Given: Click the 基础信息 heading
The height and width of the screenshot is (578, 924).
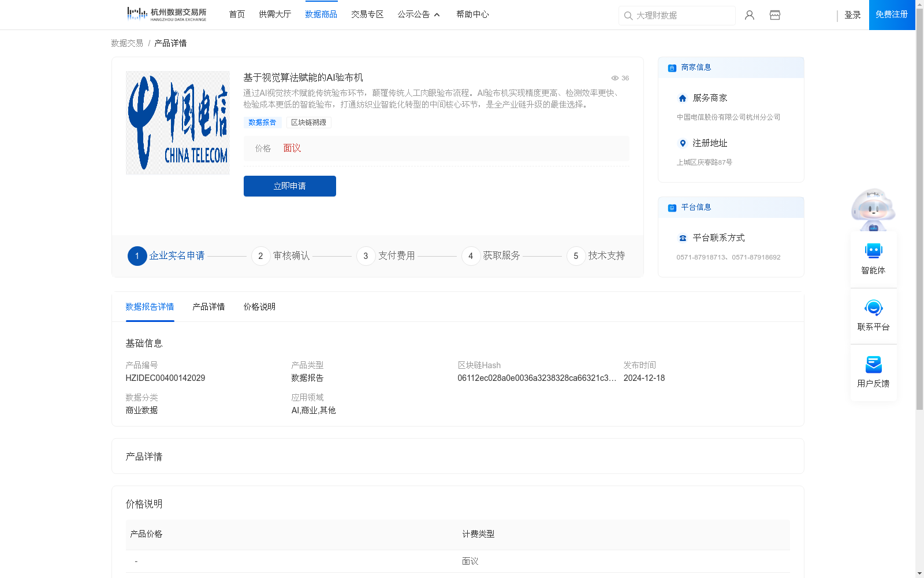Looking at the screenshot, I should tap(144, 343).
